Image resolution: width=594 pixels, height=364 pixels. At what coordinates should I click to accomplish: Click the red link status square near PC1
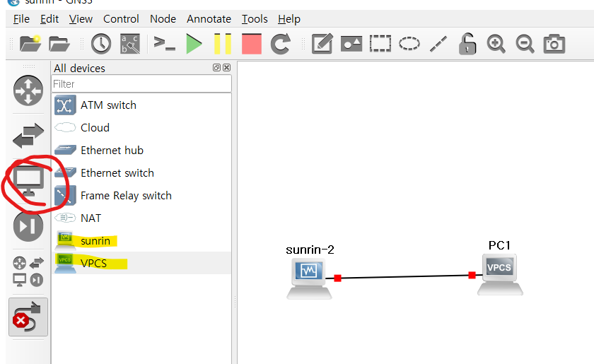[472, 275]
